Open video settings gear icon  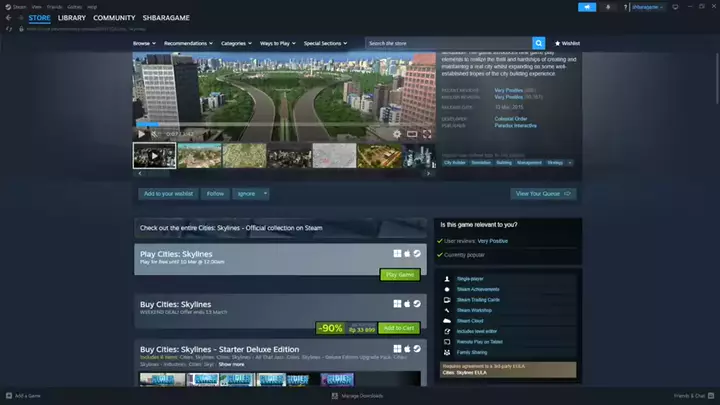point(397,133)
